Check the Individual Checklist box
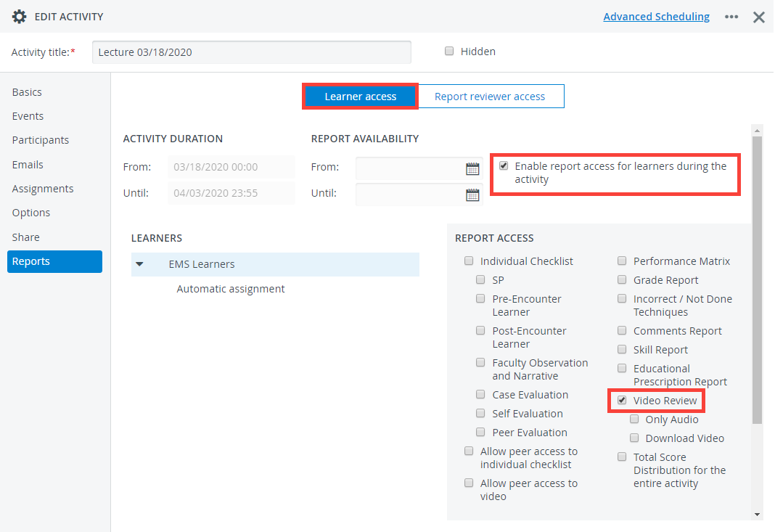The height and width of the screenshot is (532, 775). tap(469, 261)
